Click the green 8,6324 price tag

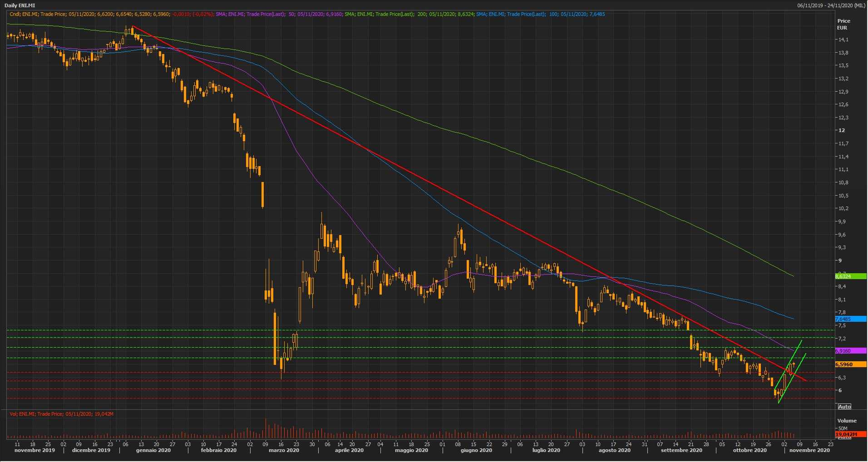pos(843,276)
